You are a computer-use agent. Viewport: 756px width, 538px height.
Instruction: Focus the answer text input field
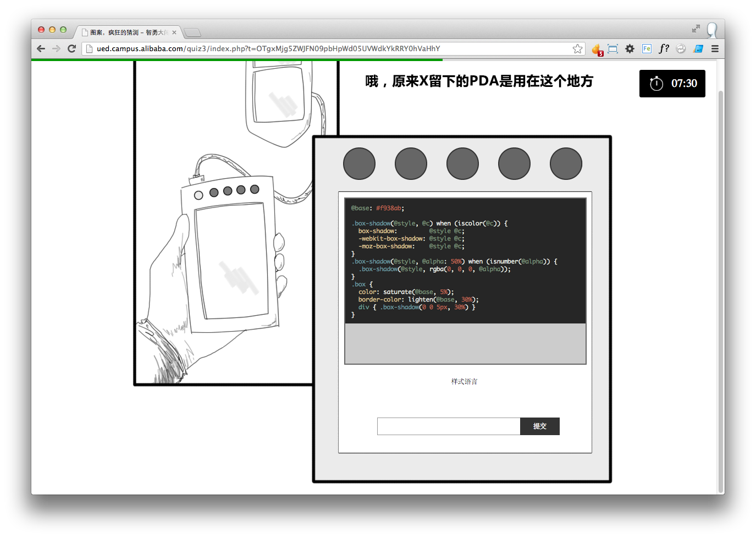point(448,426)
